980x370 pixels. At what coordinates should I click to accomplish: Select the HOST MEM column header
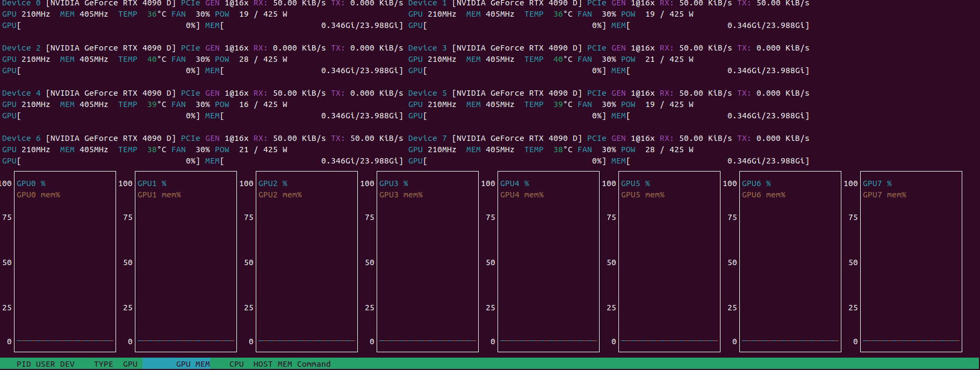click(273, 364)
